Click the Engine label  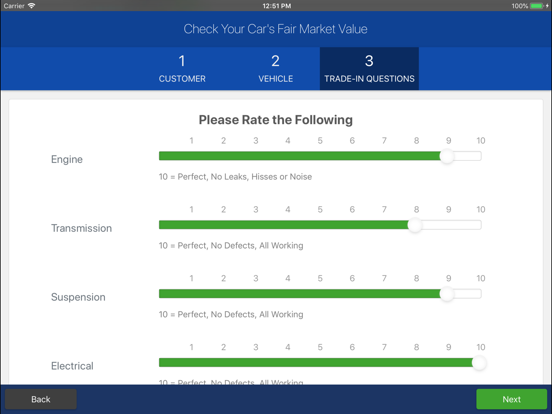(x=67, y=159)
